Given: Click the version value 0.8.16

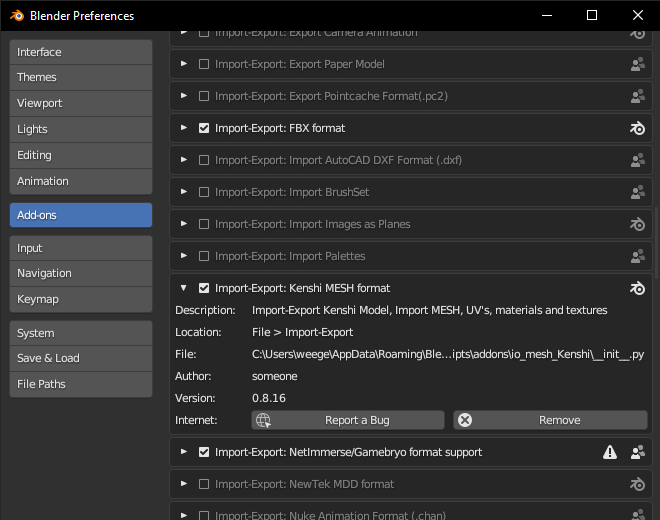Looking at the screenshot, I should point(269,398).
